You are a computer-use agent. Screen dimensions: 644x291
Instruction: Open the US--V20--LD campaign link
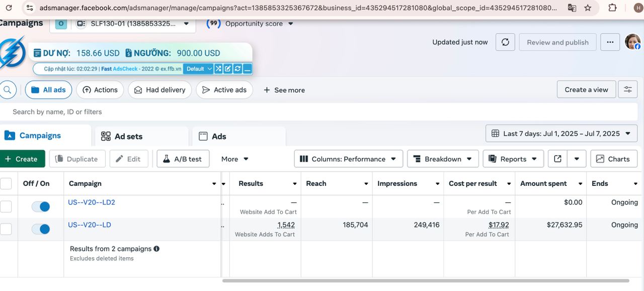click(90, 225)
